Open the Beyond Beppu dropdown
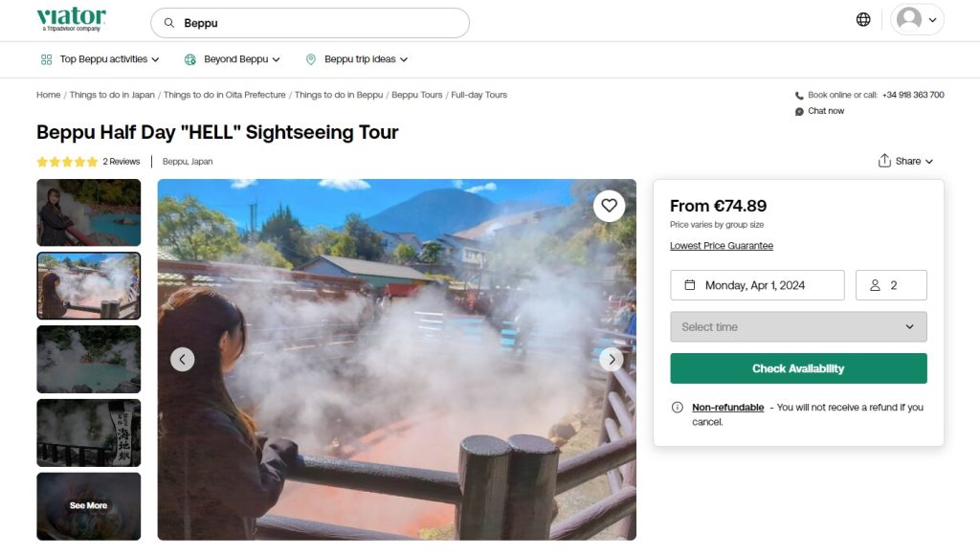Screen dimensions: 980x555 tap(232, 59)
